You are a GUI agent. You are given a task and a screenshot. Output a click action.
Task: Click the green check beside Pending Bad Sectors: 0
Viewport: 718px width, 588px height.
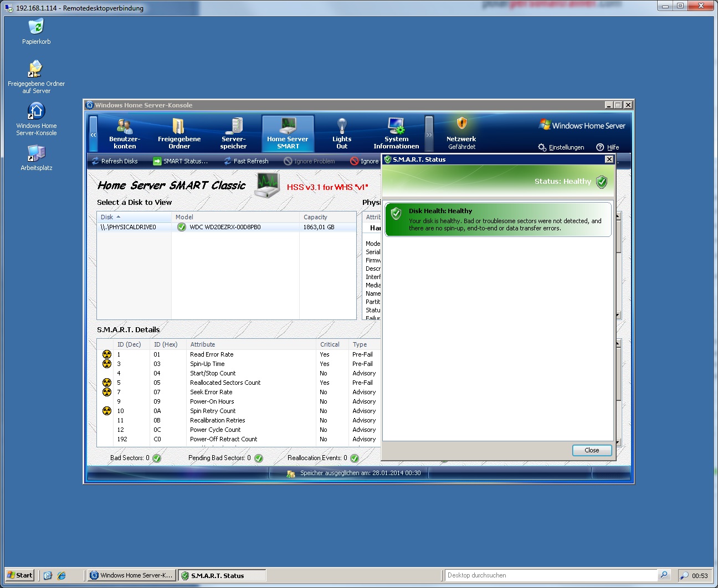coord(259,458)
